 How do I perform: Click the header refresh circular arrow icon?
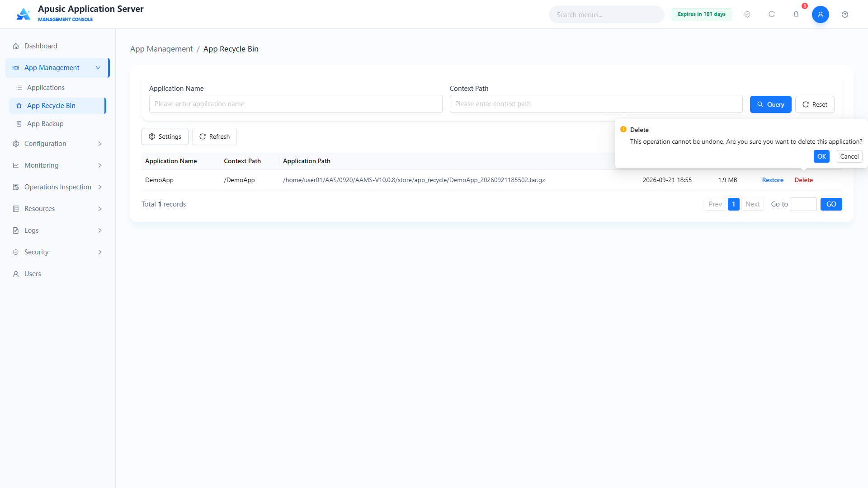772,14
